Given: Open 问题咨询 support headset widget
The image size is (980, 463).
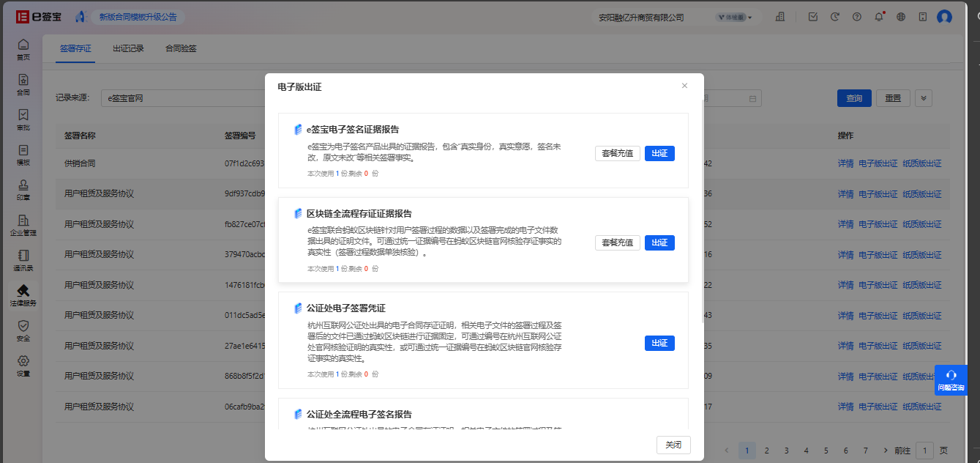Looking at the screenshot, I should (951, 380).
